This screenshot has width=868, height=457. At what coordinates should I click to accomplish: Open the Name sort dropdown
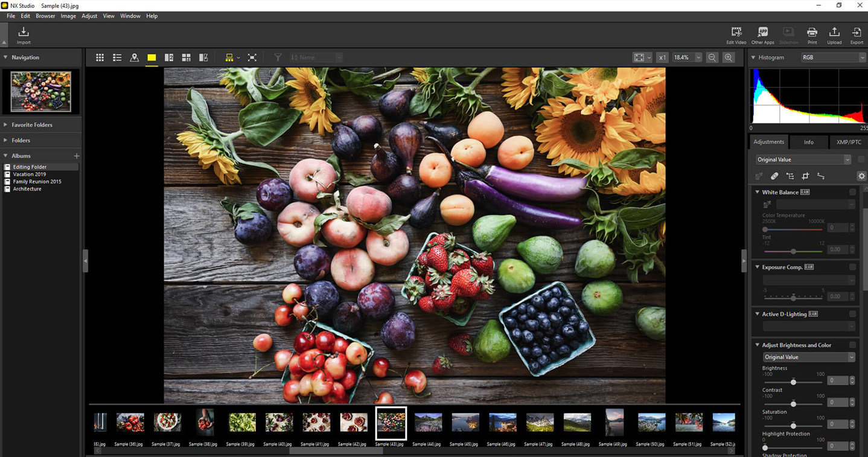point(316,57)
